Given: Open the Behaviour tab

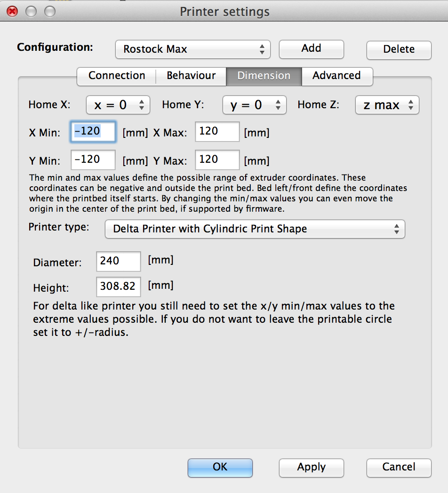Looking at the screenshot, I should (x=191, y=76).
